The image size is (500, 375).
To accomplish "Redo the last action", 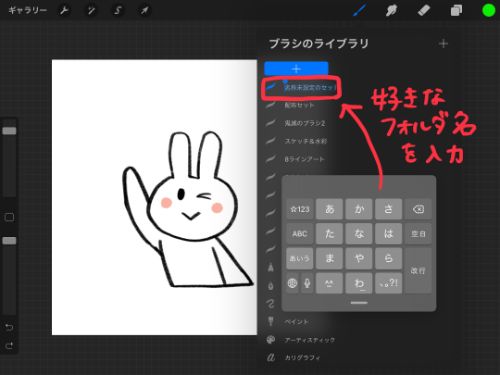I will point(9,345).
